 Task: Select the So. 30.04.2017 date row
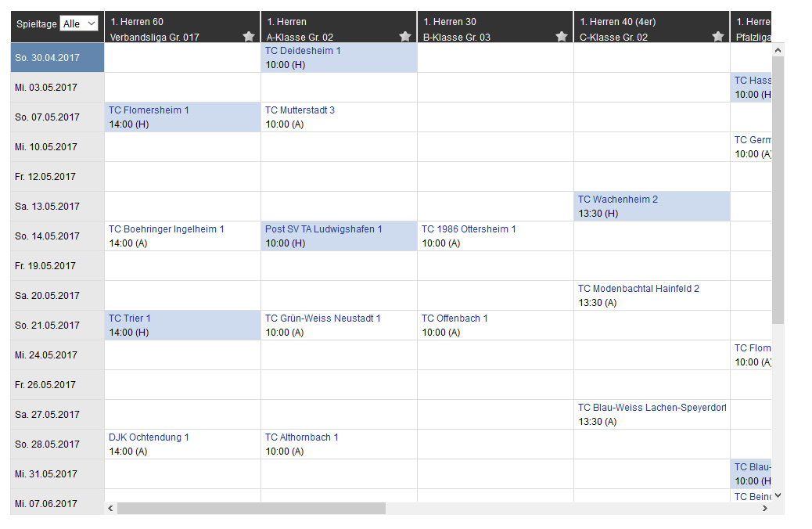click(x=57, y=57)
